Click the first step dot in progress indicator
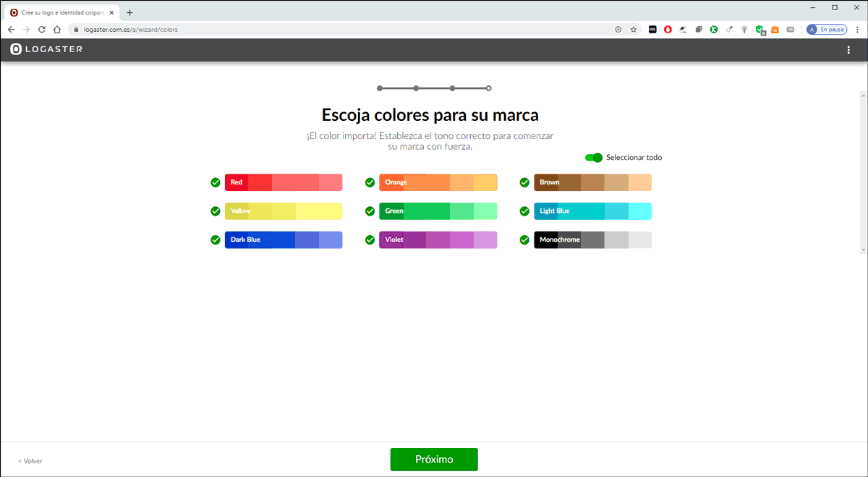 coord(380,88)
